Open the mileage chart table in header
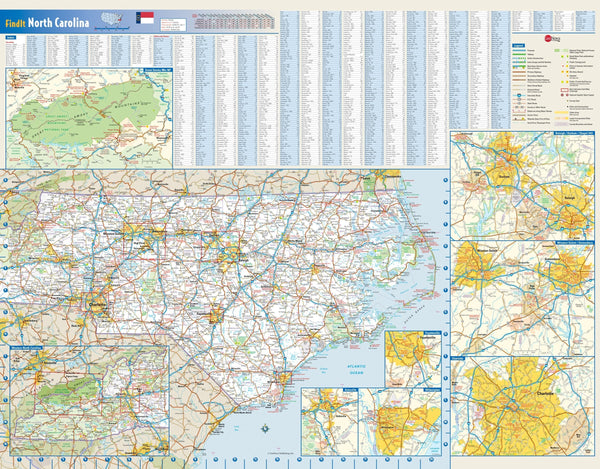This screenshot has width=600, height=469. point(234,21)
